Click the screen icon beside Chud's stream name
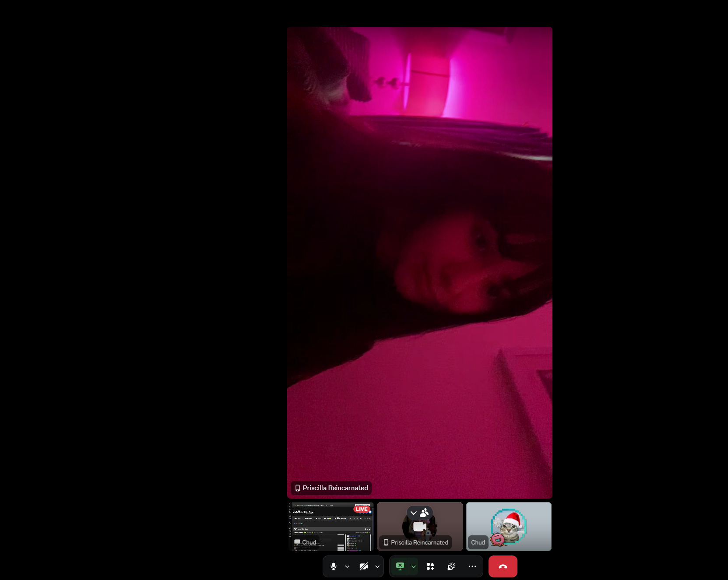Screen dimensions: 728x580 coord(297,542)
